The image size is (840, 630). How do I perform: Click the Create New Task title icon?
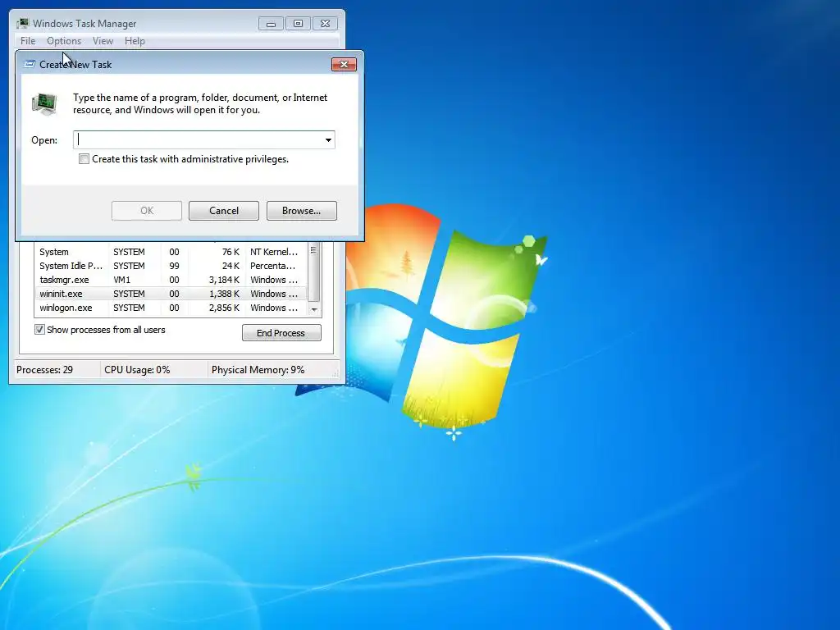click(x=30, y=64)
